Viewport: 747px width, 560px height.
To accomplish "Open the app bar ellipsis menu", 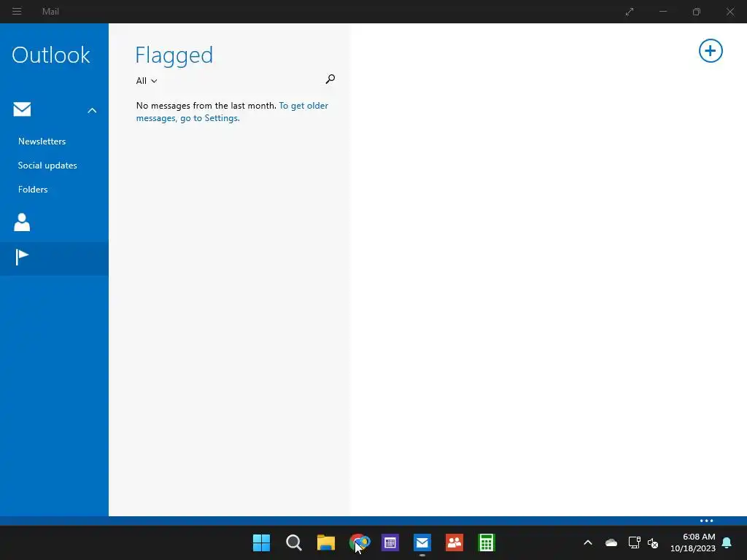I will pos(706,521).
